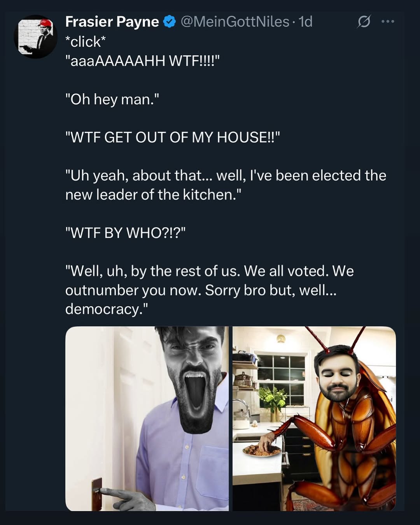Click the "Oh hey man." text line

[x=112, y=100]
